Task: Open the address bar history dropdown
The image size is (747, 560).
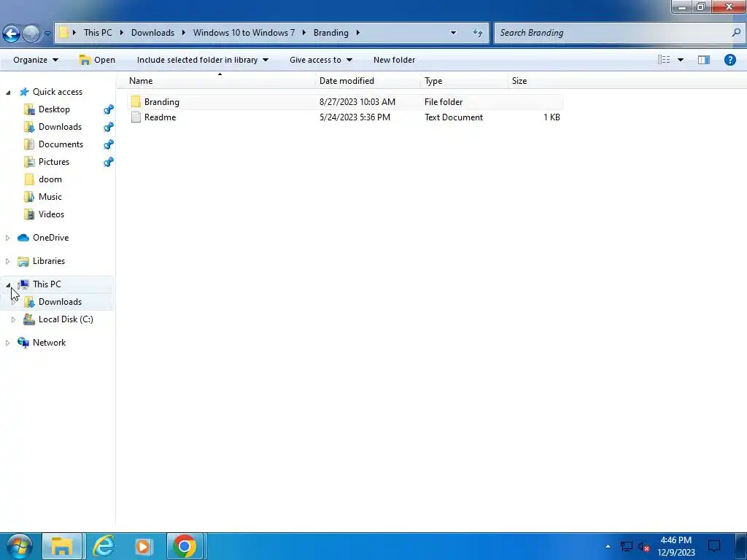Action: [453, 32]
